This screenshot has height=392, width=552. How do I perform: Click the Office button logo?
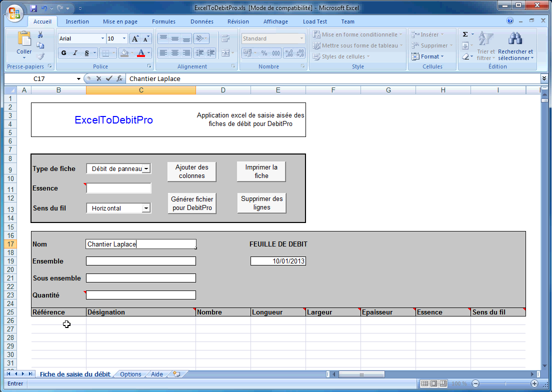click(14, 13)
